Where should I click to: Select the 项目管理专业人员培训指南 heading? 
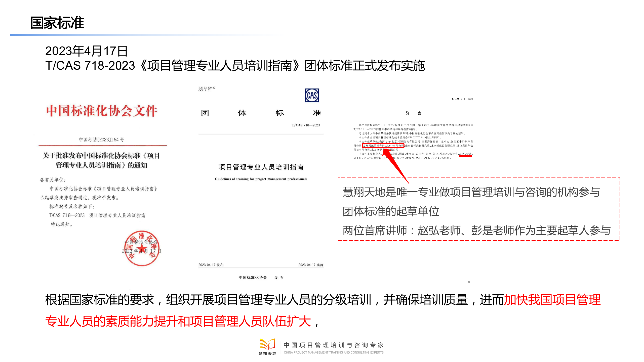(260, 167)
